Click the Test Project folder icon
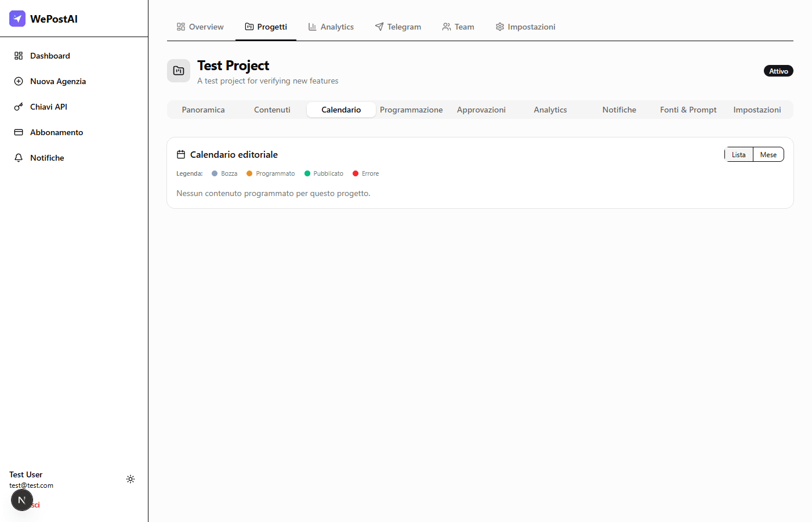The width and height of the screenshot is (812, 522). click(179, 71)
